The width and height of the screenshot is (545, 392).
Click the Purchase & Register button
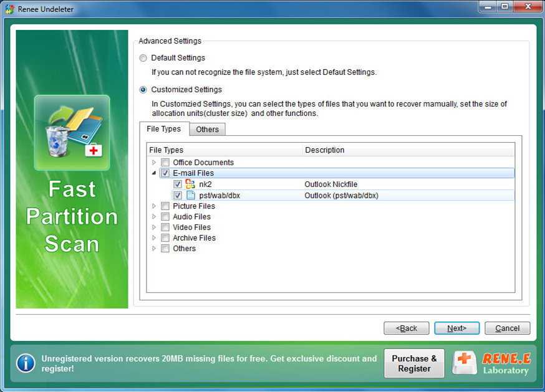pyautogui.click(x=414, y=363)
